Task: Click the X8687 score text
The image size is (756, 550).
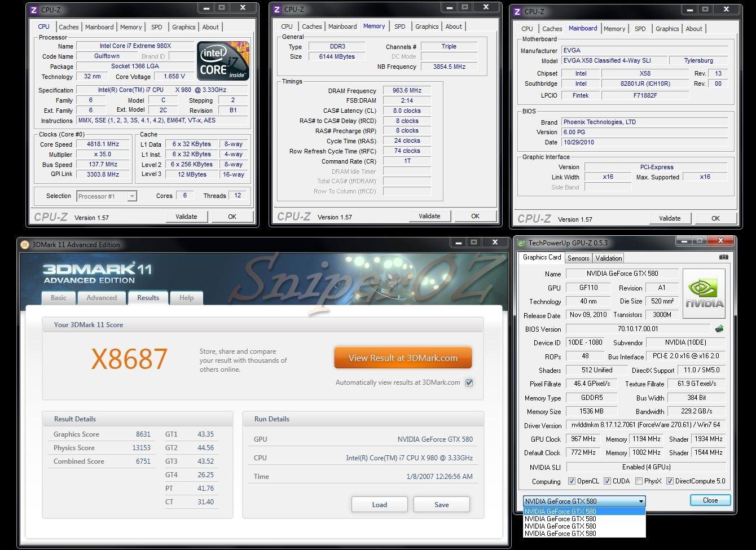Action: (x=129, y=359)
